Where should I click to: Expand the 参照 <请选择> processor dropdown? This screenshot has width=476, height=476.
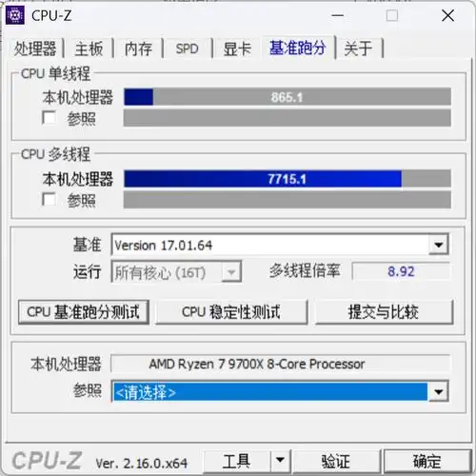point(439,391)
